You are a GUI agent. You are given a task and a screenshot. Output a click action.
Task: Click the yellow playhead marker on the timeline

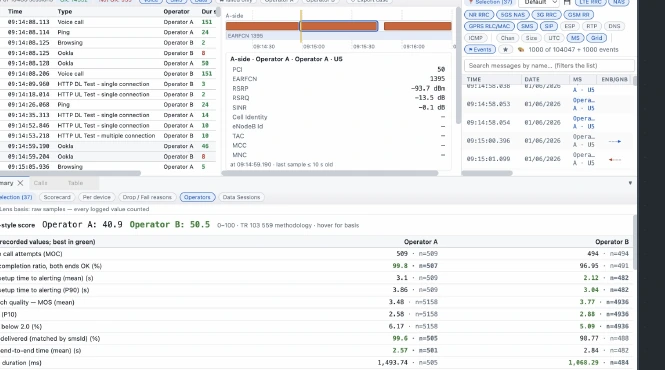301,26
